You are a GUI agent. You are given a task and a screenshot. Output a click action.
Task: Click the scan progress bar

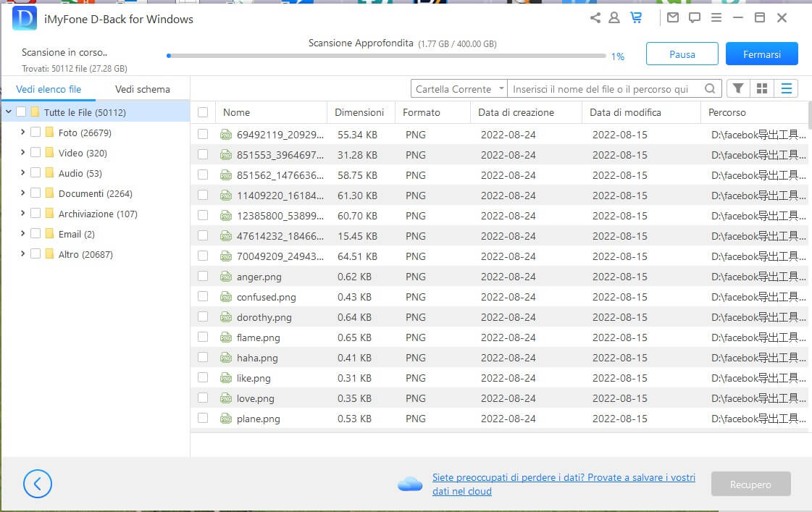386,55
